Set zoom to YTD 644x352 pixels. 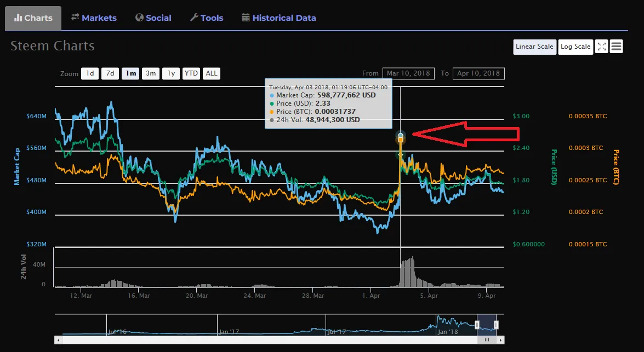(191, 73)
